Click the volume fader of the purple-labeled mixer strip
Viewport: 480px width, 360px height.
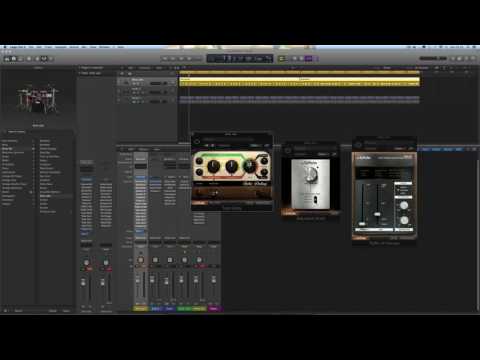[x=213, y=280]
